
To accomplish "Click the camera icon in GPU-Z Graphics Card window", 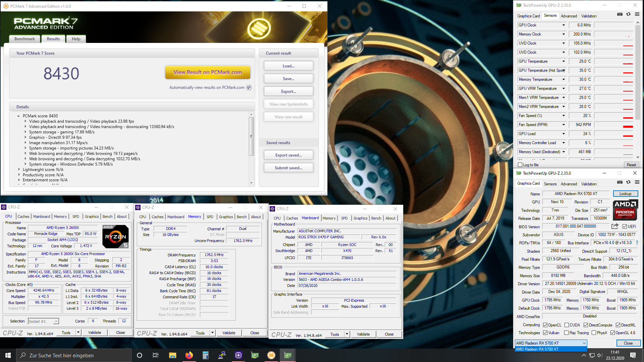I will pos(620,182).
